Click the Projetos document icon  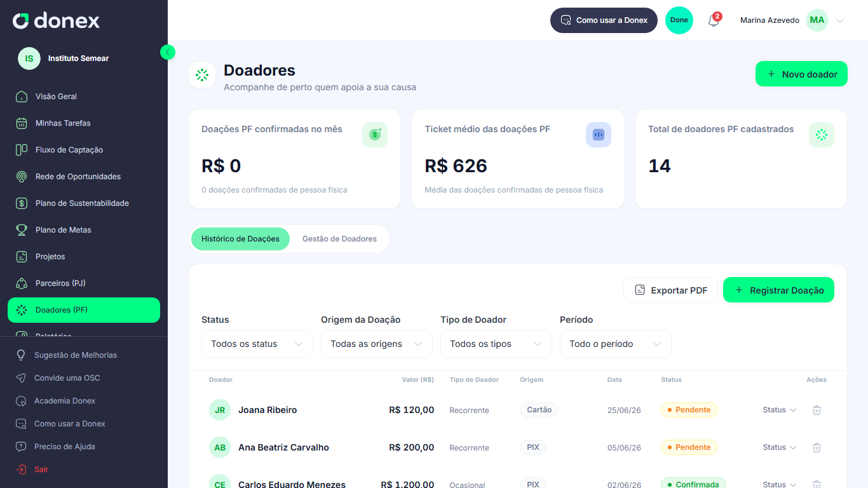(x=22, y=257)
